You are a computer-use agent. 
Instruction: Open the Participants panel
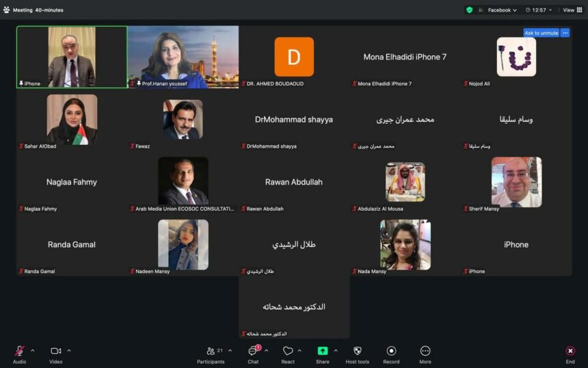coord(211,352)
